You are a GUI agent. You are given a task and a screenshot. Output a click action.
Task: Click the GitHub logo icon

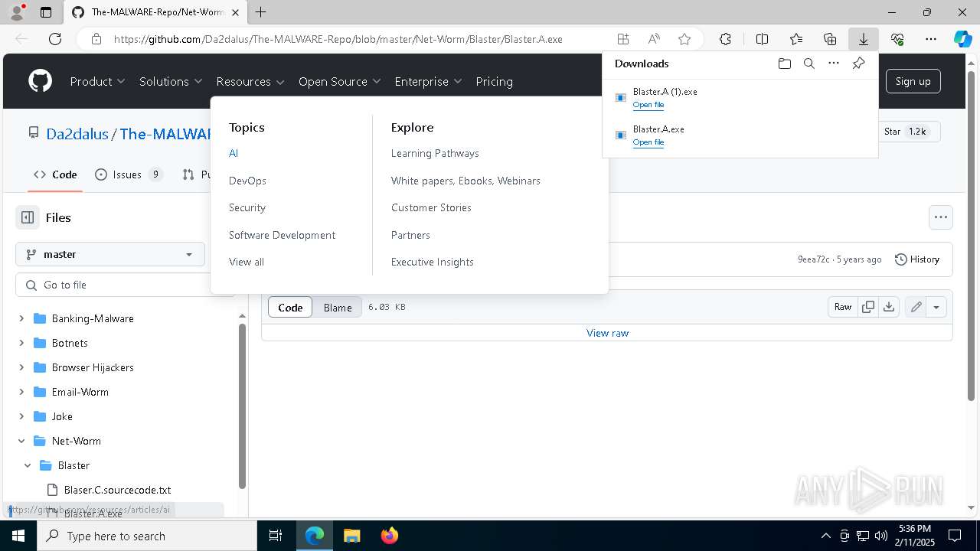coord(40,81)
